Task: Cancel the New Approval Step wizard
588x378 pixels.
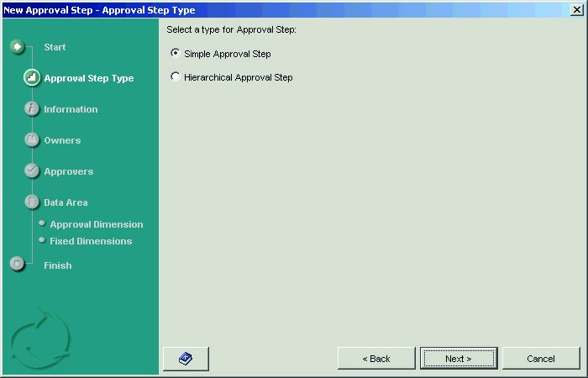Action: [540, 359]
